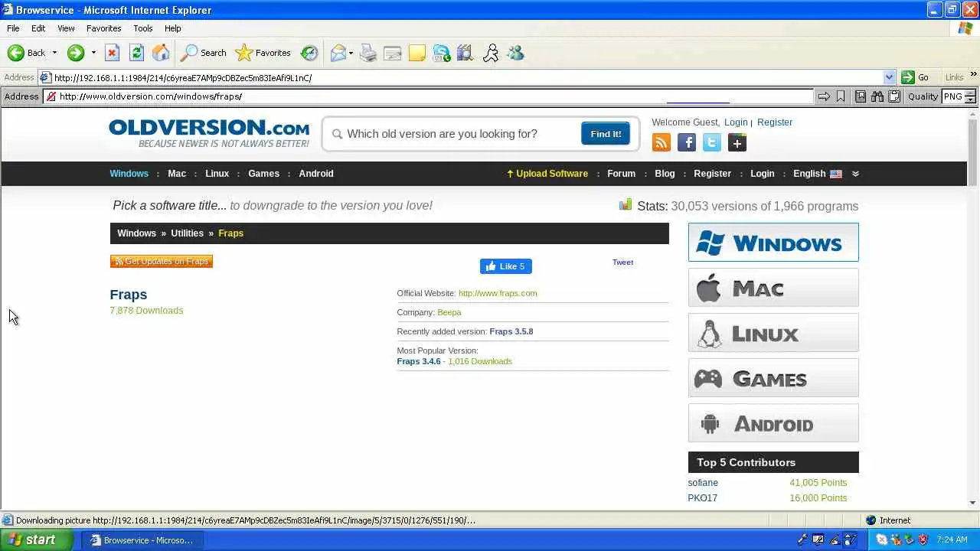The height and width of the screenshot is (551, 980).
Task: Refresh the page using the Refresh icon
Action: [x=136, y=53]
